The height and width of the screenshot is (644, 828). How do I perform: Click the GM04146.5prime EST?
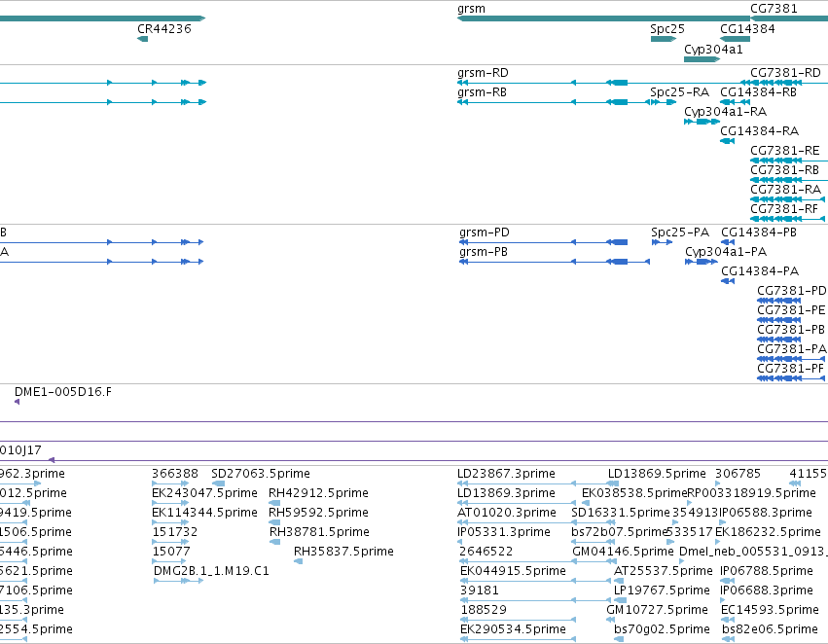click(594, 561)
